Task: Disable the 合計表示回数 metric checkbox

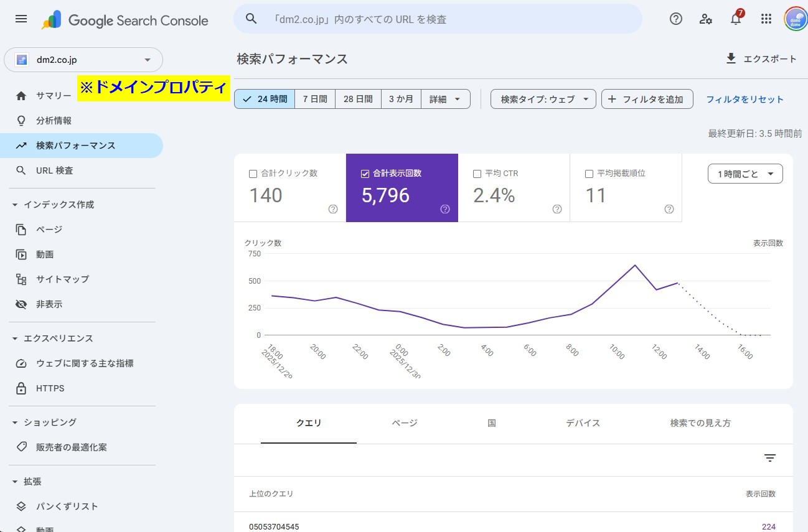Action: click(x=365, y=174)
